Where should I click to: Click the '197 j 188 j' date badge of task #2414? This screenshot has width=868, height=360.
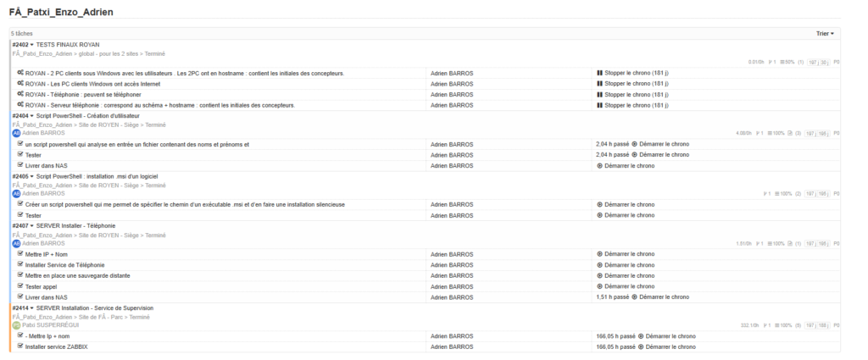pos(817,326)
